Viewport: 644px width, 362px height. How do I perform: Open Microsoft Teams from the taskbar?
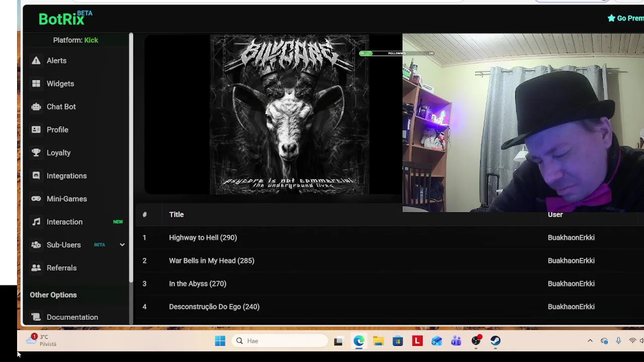(x=456, y=341)
